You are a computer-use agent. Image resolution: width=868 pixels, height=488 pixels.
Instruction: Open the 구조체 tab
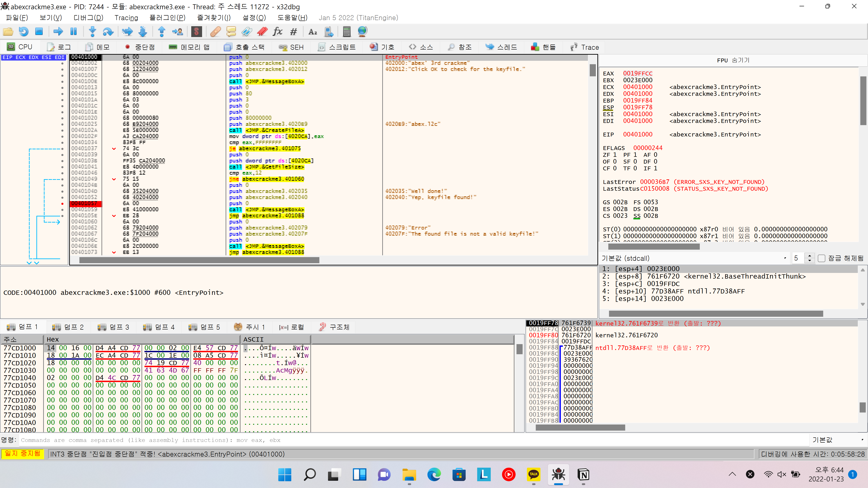point(334,327)
